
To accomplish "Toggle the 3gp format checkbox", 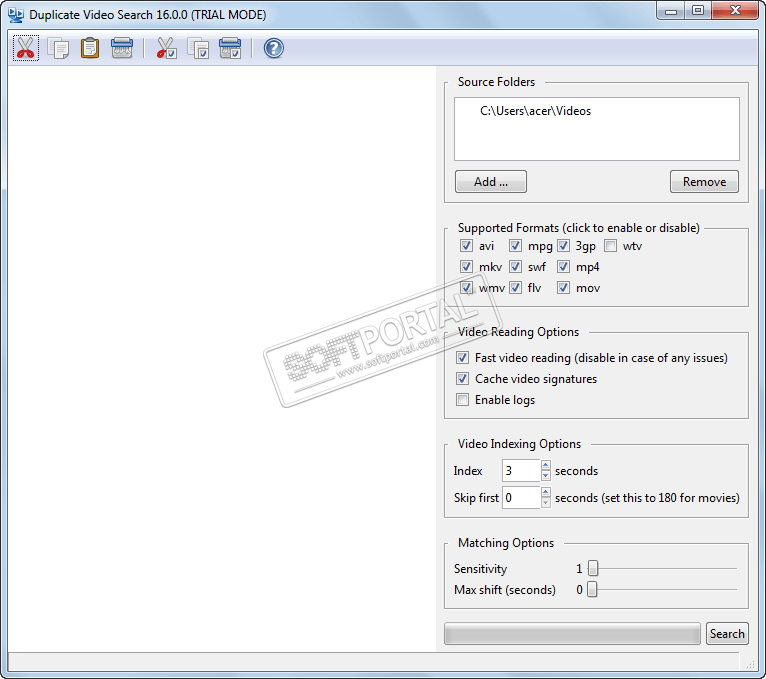I will [563, 246].
